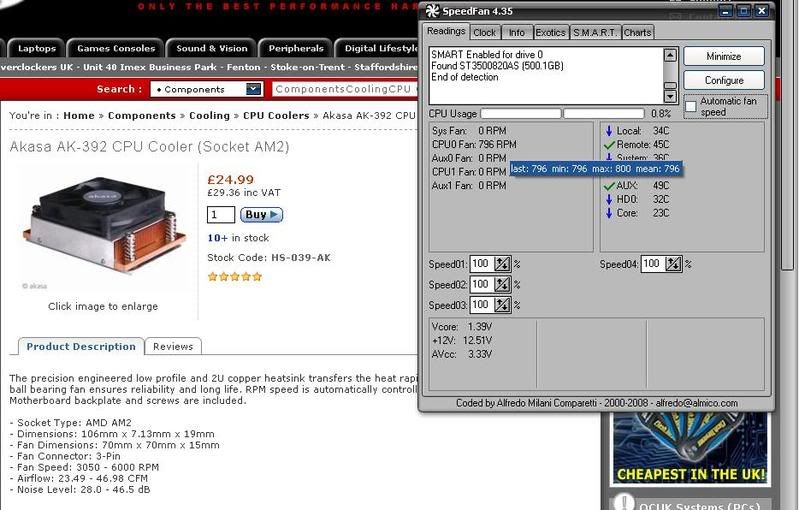Adjust the Speed02 spinner arrows
Viewport: 799px width, 510px height.
coord(502,284)
